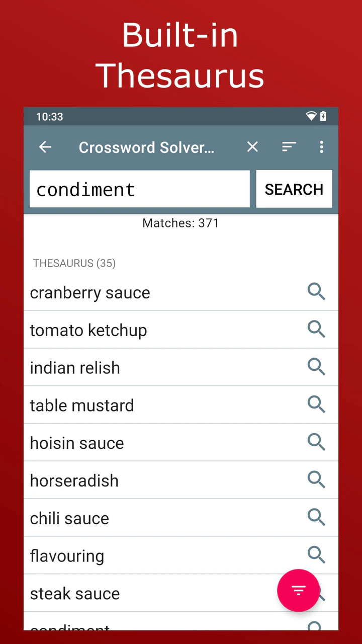Click the "Matches: 371" count label

[x=180, y=223]
